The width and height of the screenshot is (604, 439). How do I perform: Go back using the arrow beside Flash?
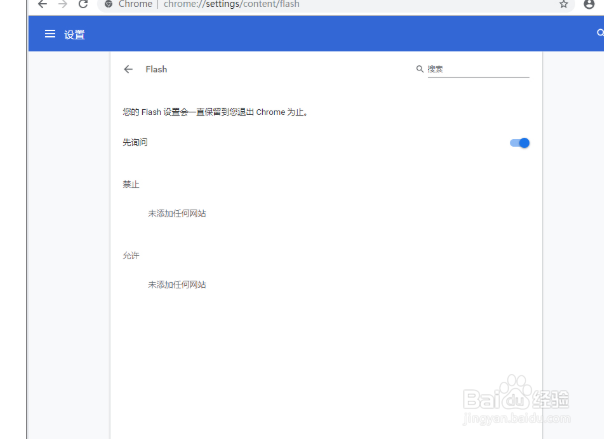pos(128,69)
